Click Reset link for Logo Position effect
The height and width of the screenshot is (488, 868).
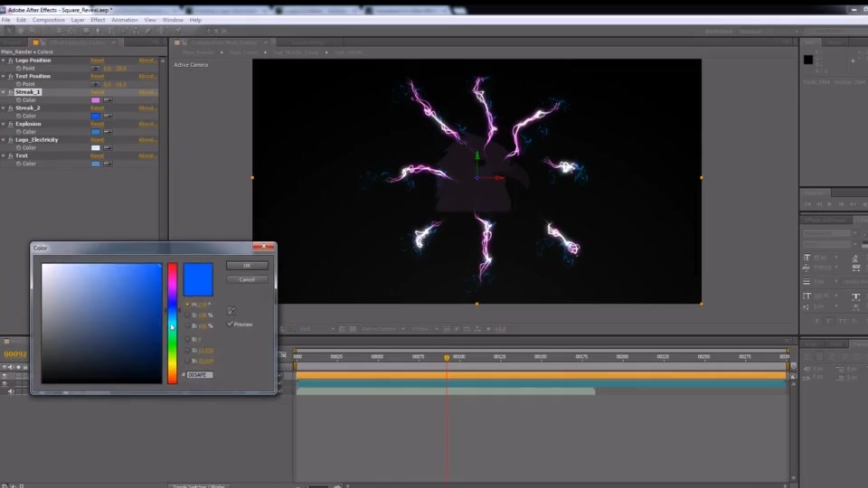(98, 61)
